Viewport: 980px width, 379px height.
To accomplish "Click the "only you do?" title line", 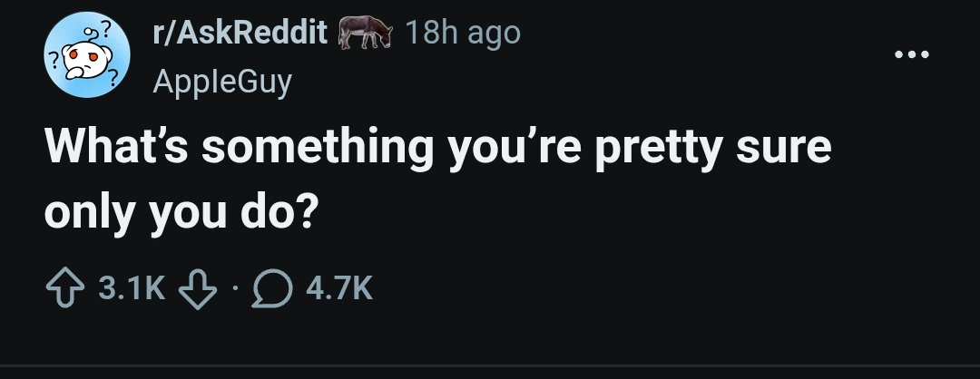I will 178,212.
